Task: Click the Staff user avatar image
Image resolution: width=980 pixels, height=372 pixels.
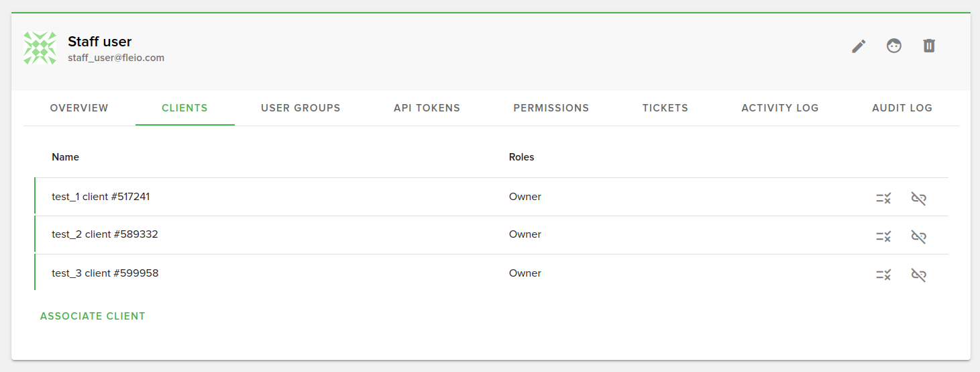Action: pos(40,48)
